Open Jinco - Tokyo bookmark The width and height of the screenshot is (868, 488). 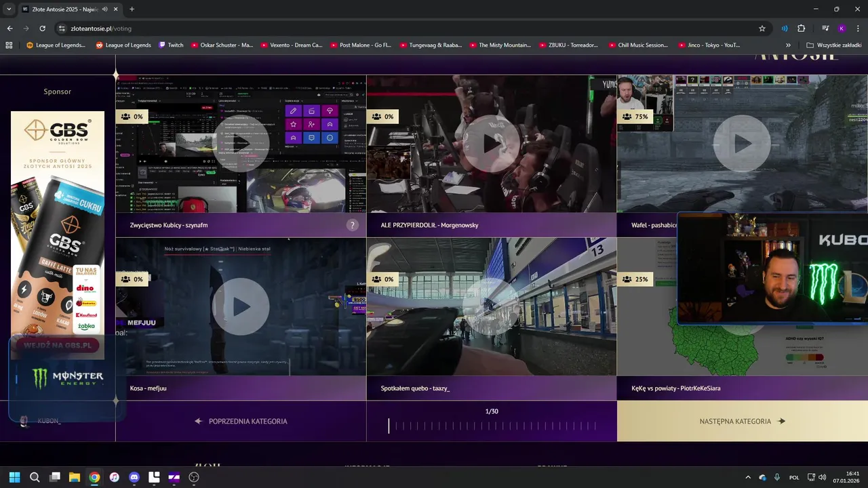pyautogui.click(x=709, y=45)
